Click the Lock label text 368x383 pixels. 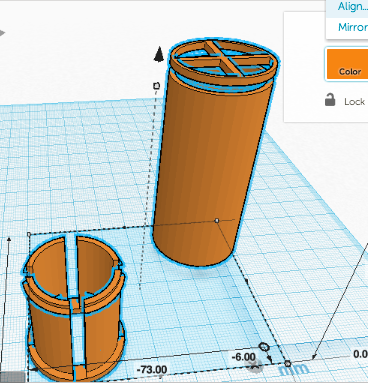point(355,102)
